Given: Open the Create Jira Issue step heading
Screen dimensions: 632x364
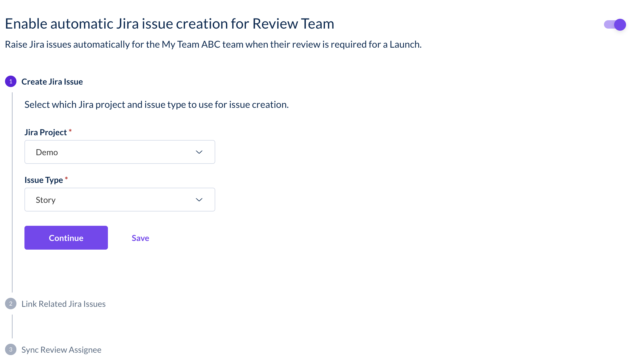Looking at the screenshot, I should pos(52,82).
